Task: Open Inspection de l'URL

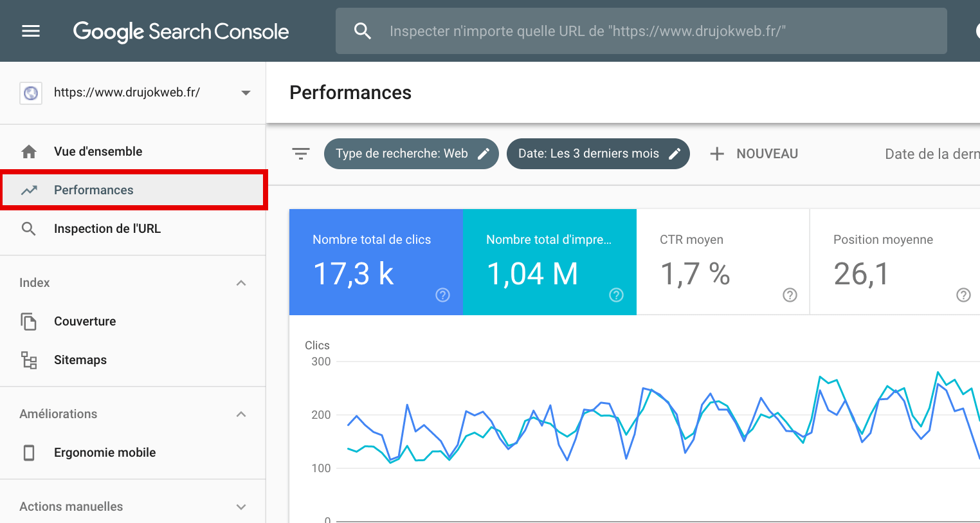Action: coord(133,229)
